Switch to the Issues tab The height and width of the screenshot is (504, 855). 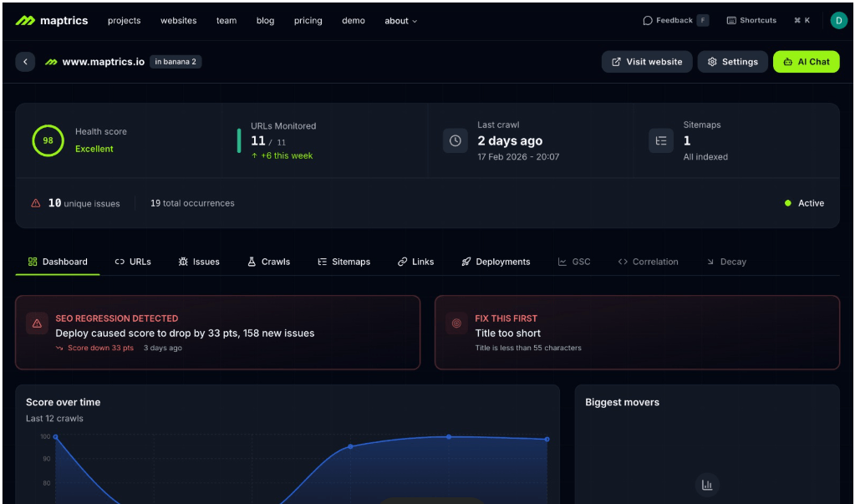click(199, 262)
